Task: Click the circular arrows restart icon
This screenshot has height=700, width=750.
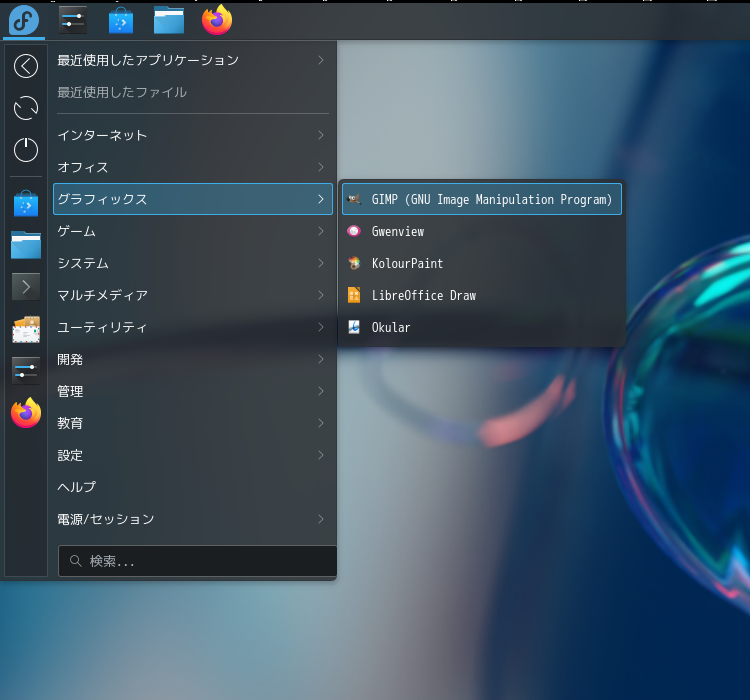Action: tap(26, 108)
